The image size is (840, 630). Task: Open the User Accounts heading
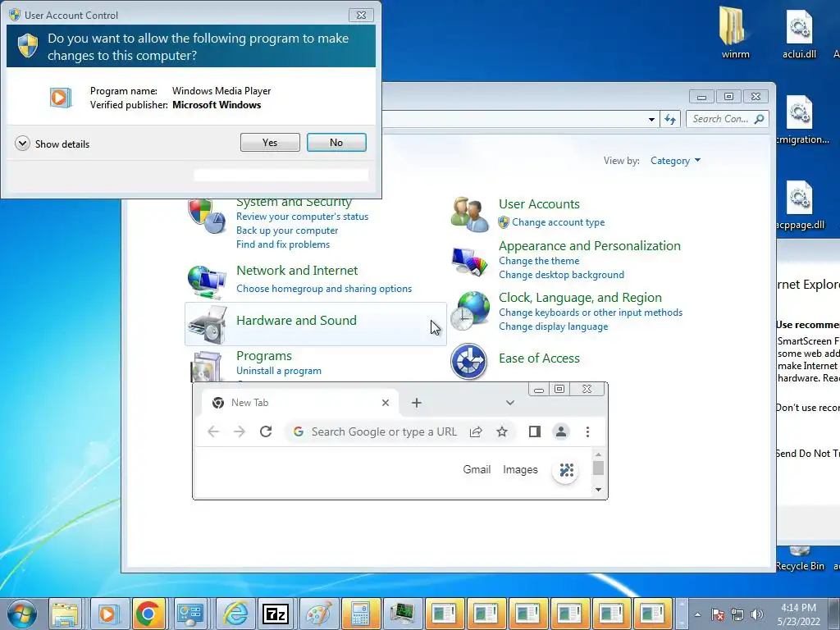click(539, 204)
